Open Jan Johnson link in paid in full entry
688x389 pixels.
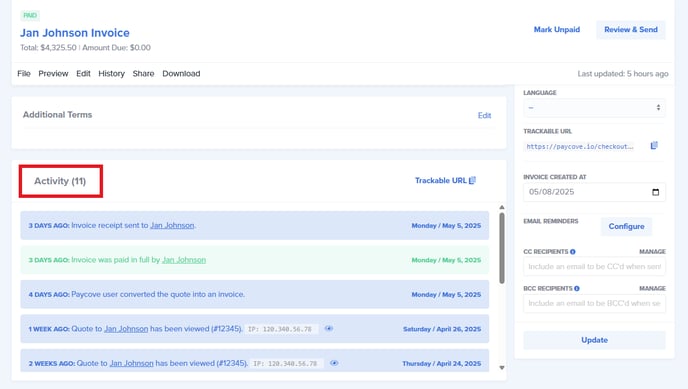[184, 260]
